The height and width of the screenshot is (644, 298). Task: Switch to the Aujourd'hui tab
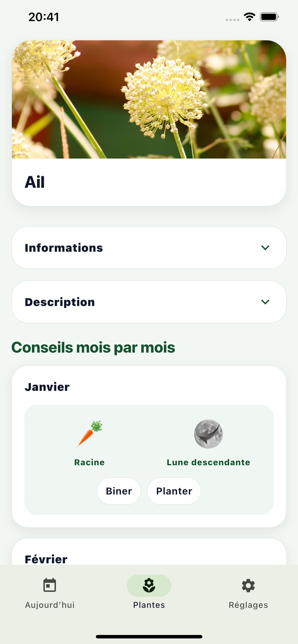(50, 605)
